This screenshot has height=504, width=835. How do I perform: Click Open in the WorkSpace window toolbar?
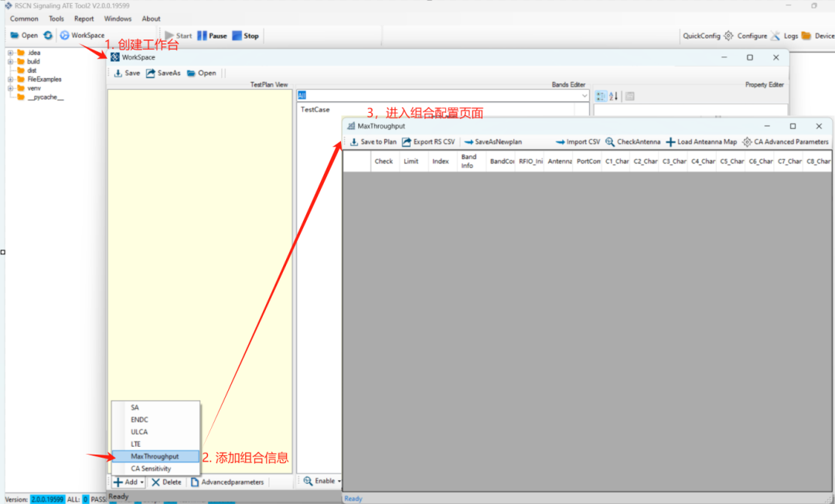click(x=201, y=73)
